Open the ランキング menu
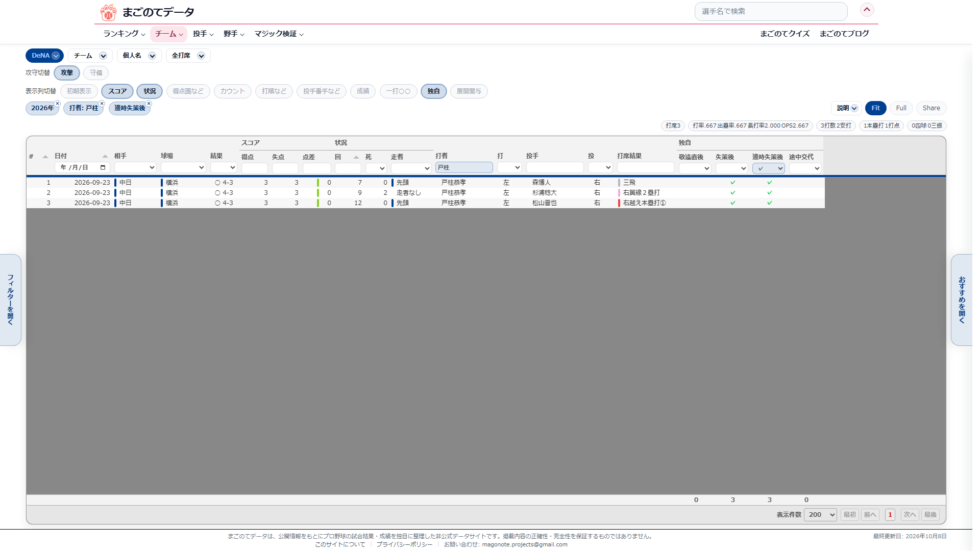980x551 pixels. [x=124, y=34]
